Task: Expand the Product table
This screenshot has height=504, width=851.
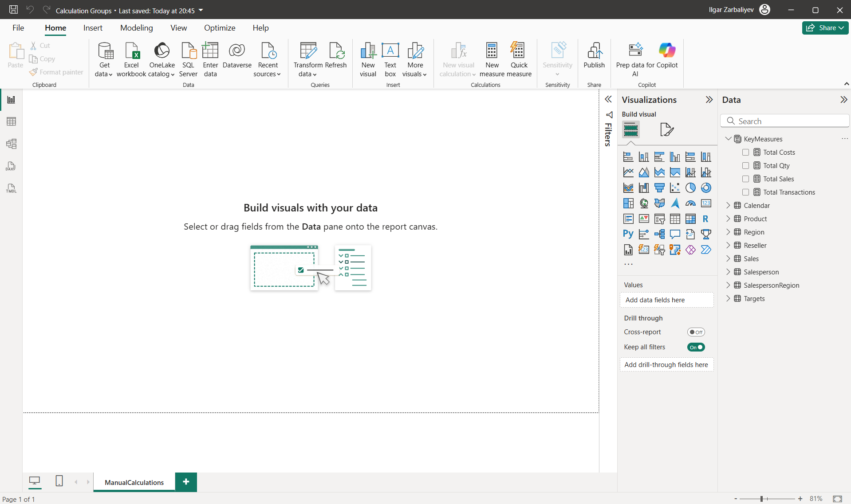Action: point(728,219)
